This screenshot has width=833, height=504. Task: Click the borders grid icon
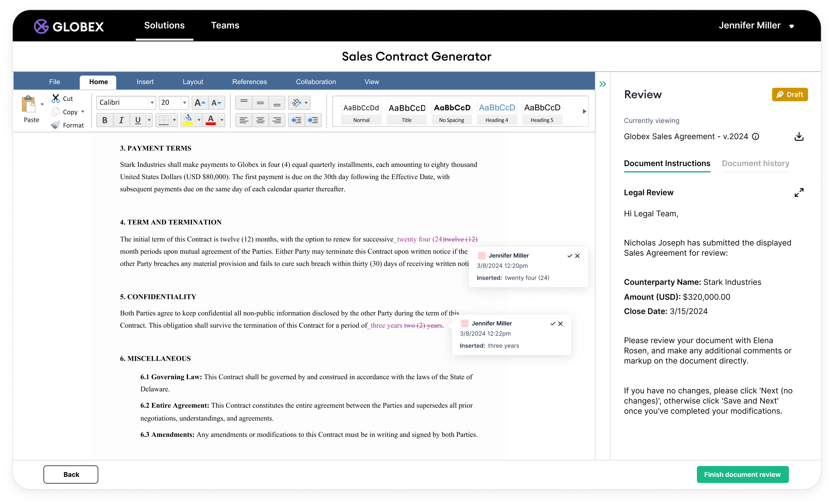(x=164, y=120)
